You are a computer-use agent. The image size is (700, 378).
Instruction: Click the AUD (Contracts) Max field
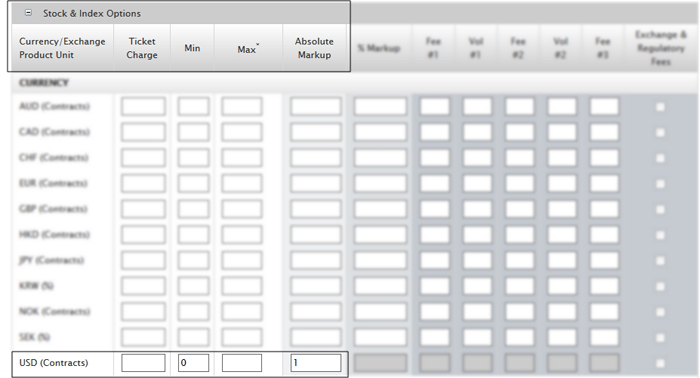(242, 106)
